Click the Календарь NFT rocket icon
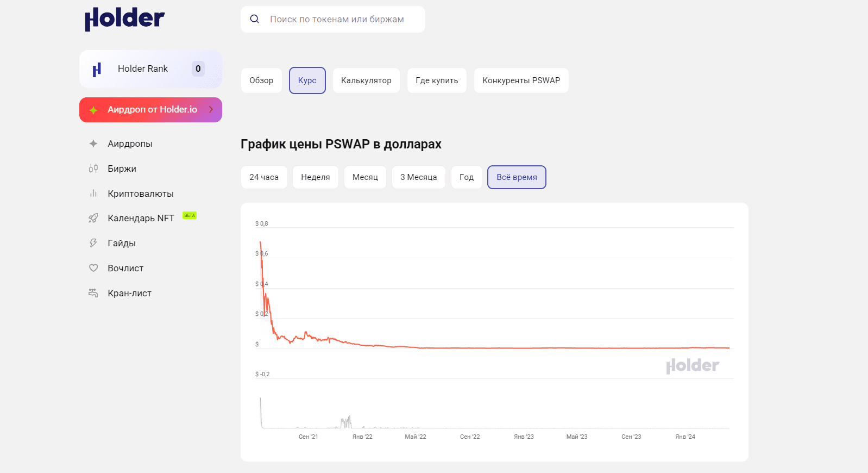 click(x=93, y=218)
